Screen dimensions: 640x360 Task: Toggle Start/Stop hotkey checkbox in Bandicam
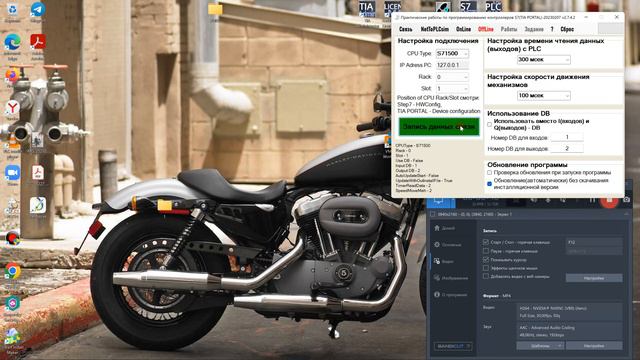click(486, 242)
